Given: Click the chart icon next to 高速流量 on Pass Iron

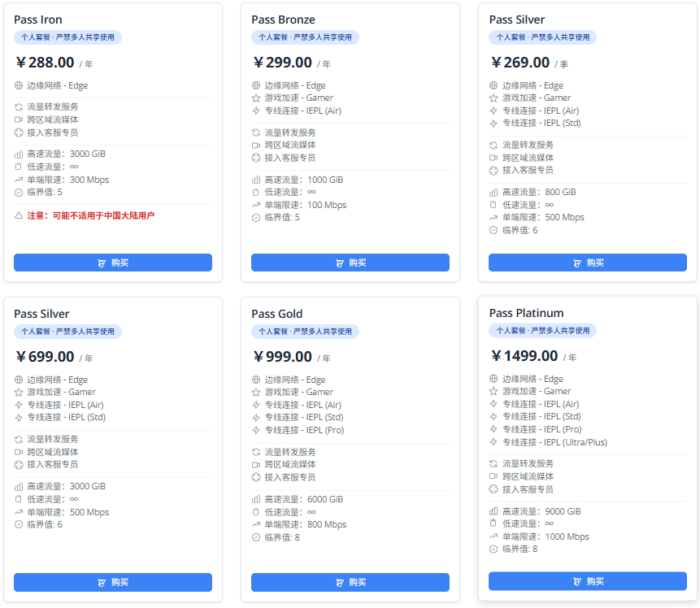Looking at the screenshot, I should tap(19, 154).
